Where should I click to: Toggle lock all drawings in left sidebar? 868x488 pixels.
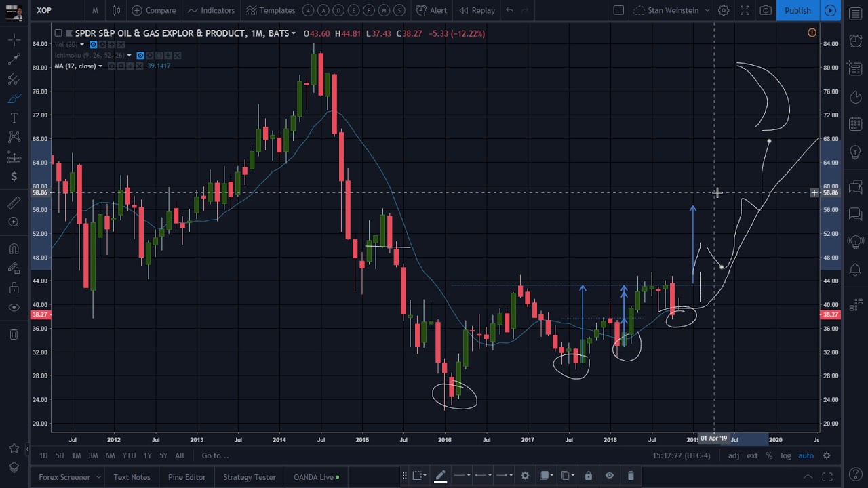point(14,288)
